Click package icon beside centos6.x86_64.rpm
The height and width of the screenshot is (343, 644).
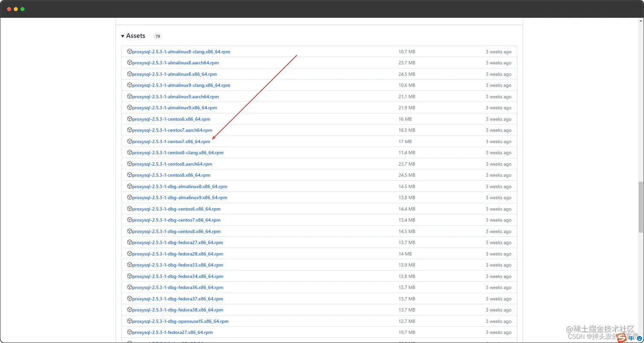pyautogui.click(x=129, y=119)
